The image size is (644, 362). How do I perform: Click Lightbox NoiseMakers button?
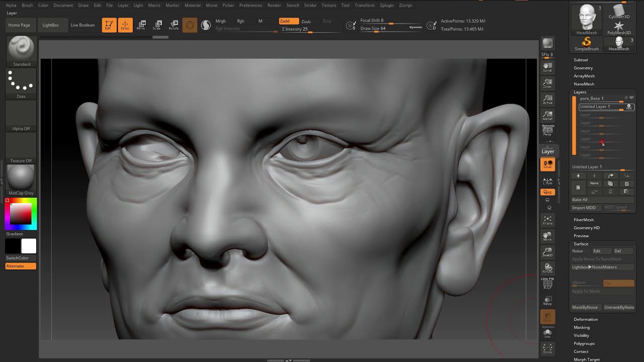[x=603, y=267]
